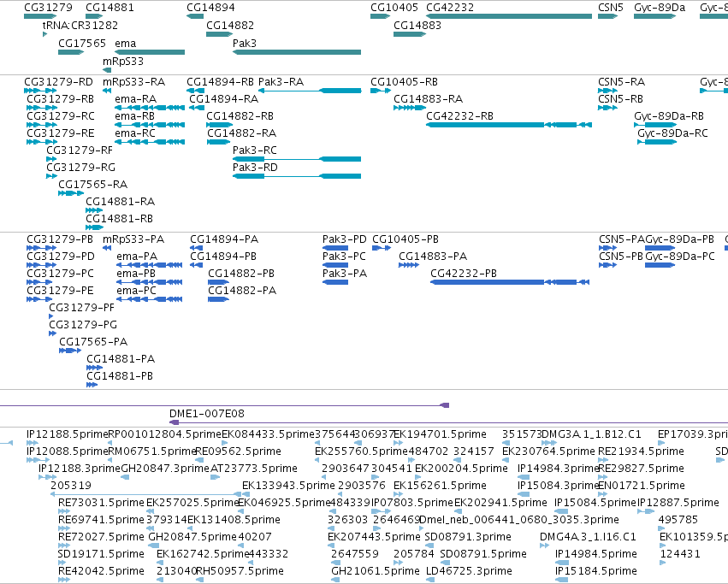This screenshot has width=728, height=584.
Task: Open the CG42232-PB protein label
Action: click(464, 273)
